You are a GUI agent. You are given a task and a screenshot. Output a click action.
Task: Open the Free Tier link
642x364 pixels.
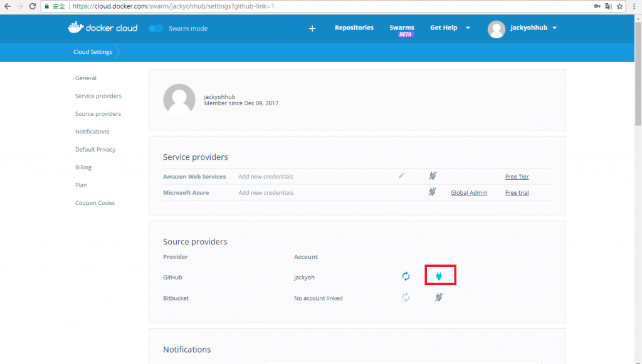coord(517,177)
